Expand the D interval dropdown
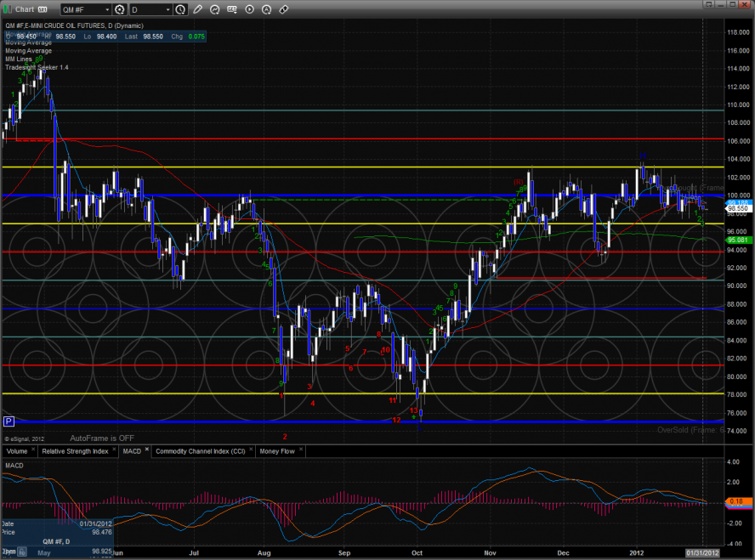The width and height of the screenshot is (755, 560). 167,9
